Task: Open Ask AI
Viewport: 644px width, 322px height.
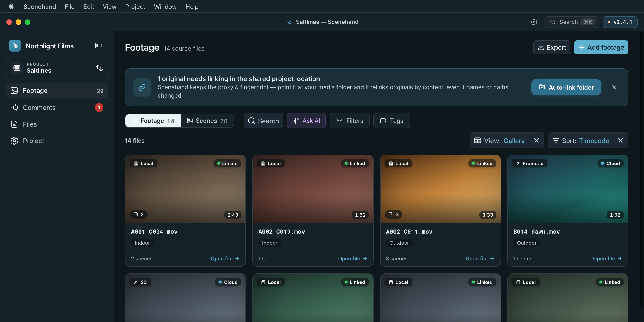Action: click(x=306, y=121)
